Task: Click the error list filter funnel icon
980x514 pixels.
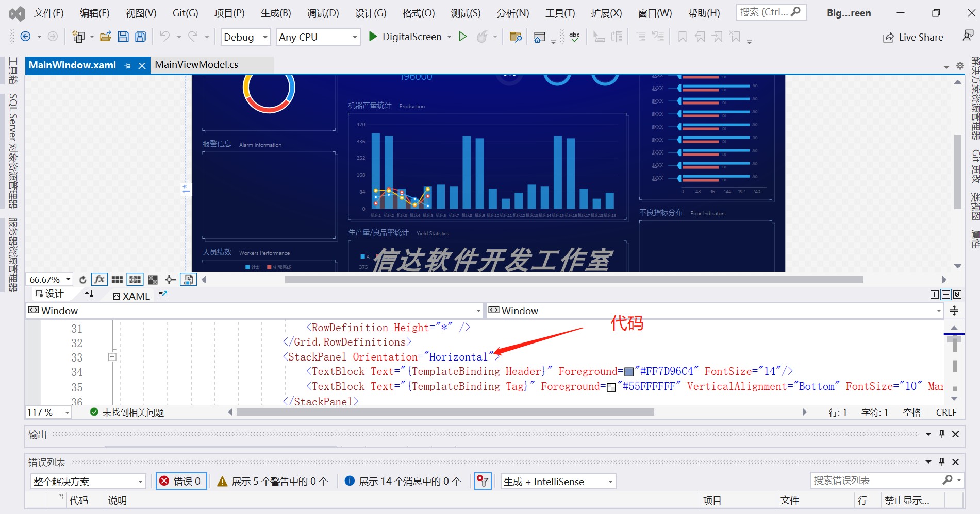Action: 483,481
